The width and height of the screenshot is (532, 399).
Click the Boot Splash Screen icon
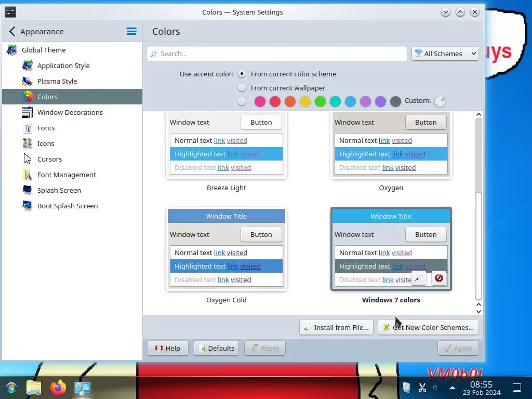coord(27,206)
